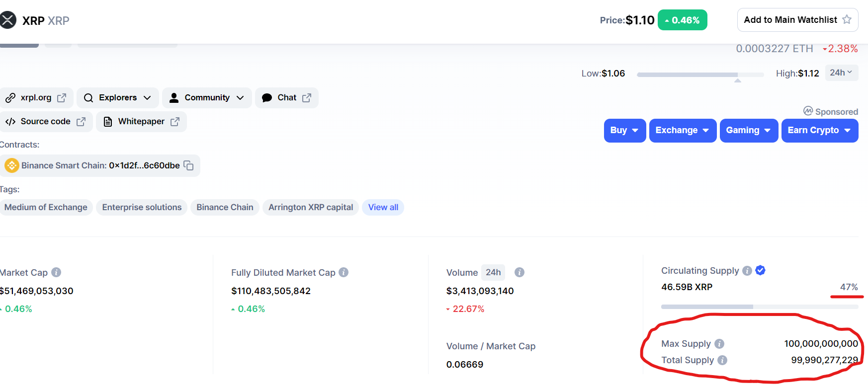Click the Max Supply value 100,000,000,000
The height and width of the screenshot is (388, 868).
point(821,344)
